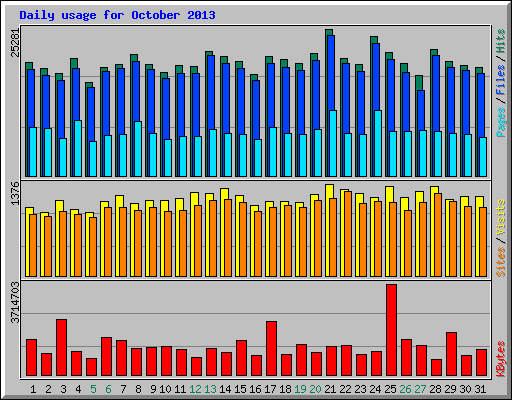Screen dimensions: 512x400
Task: Click the green day 26 axis label
Action: point(405,389)
